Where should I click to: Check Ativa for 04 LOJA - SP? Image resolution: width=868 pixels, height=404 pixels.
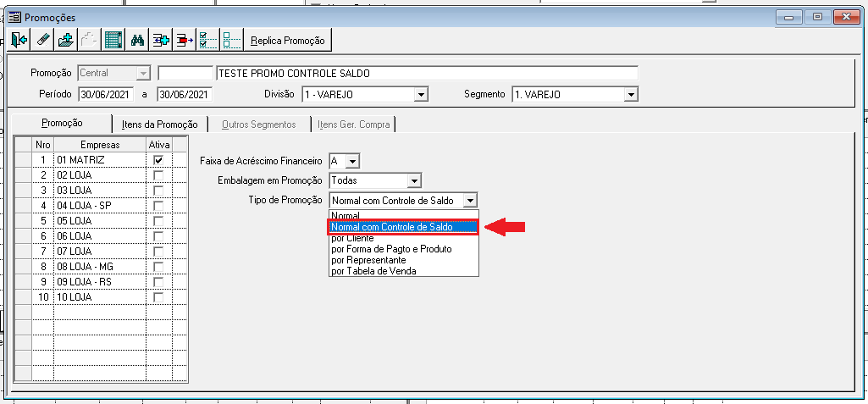point(159,205)
